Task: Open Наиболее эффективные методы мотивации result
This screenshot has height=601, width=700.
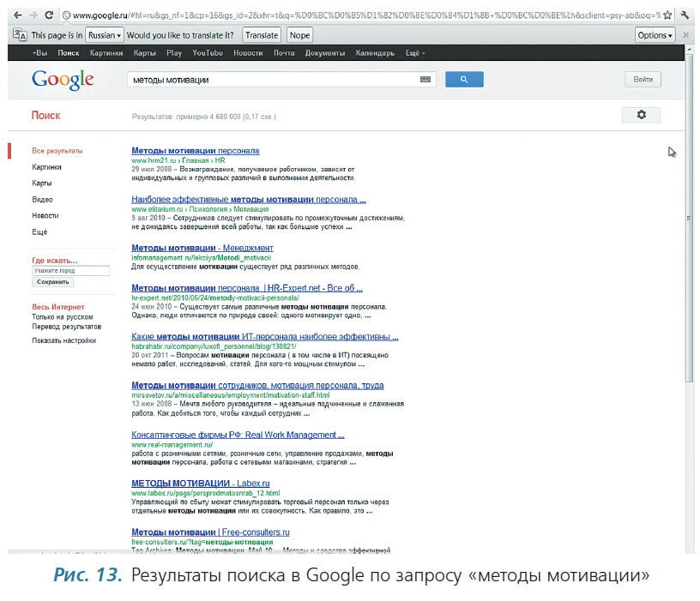Action: point(249,200)
